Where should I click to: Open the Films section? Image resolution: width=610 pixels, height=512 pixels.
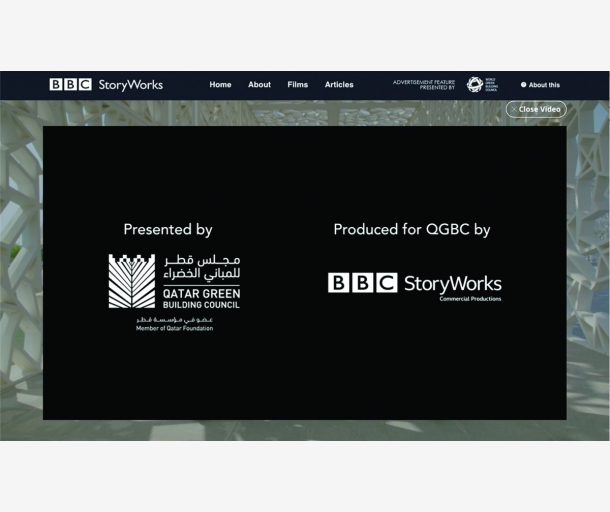point(298,84)
